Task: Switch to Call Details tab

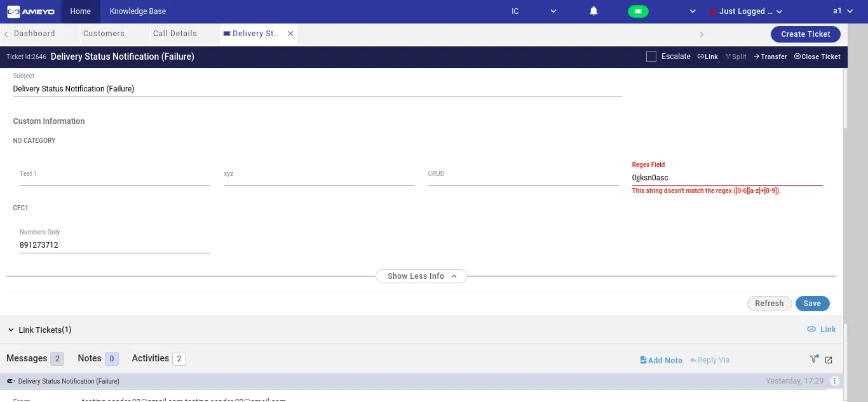Action: pyautogui.click(x=175, y=34)
